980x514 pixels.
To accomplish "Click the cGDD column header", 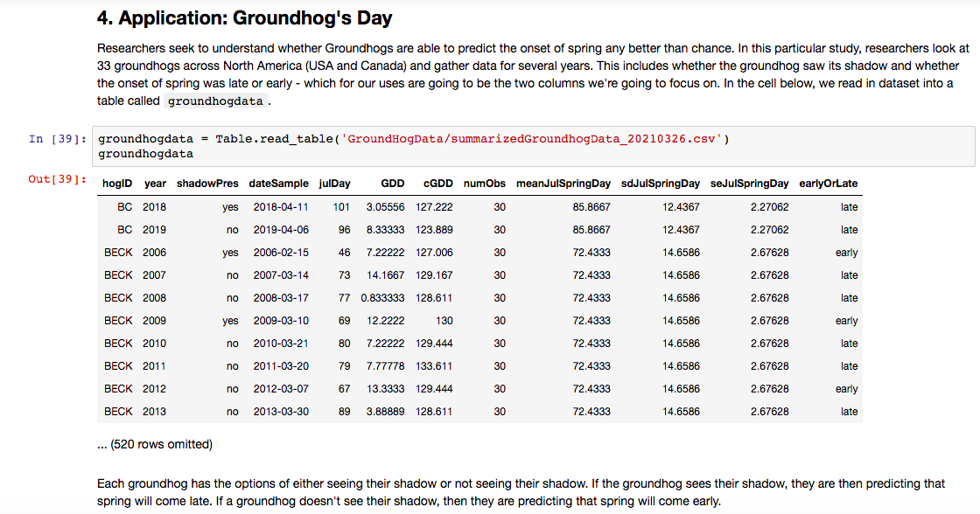I will [x=438, y=184].
